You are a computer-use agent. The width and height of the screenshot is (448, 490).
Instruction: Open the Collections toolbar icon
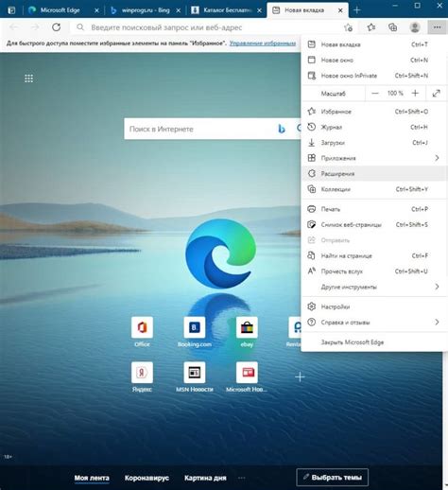point(392,27)
